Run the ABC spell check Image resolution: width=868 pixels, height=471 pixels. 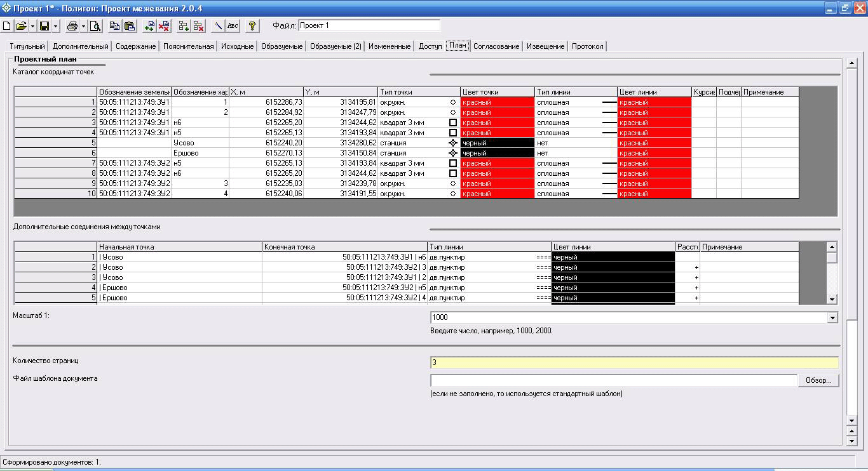click(x=233, y=26)
